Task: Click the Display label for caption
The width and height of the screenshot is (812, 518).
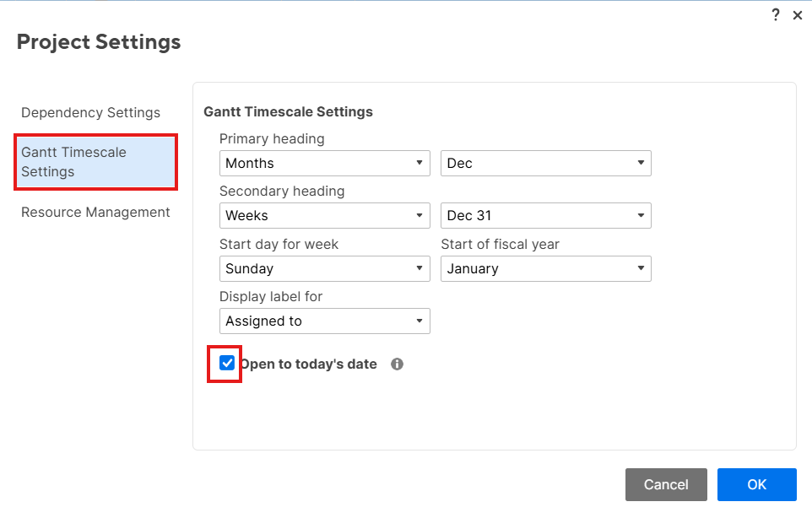Action: pos(271,296)
